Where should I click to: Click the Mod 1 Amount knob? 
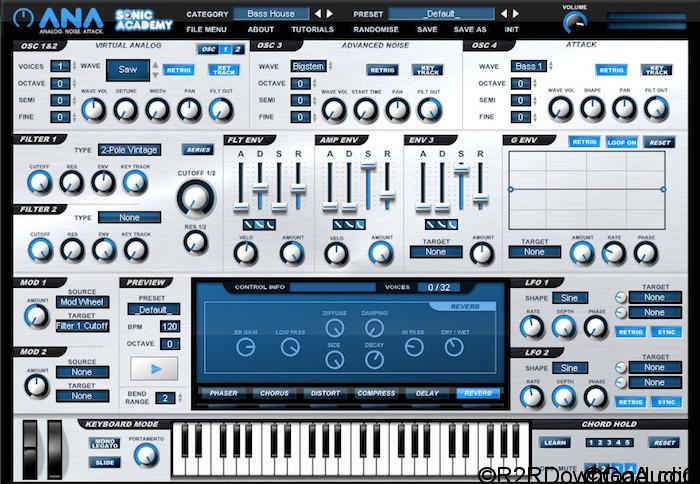pos(37,316)
